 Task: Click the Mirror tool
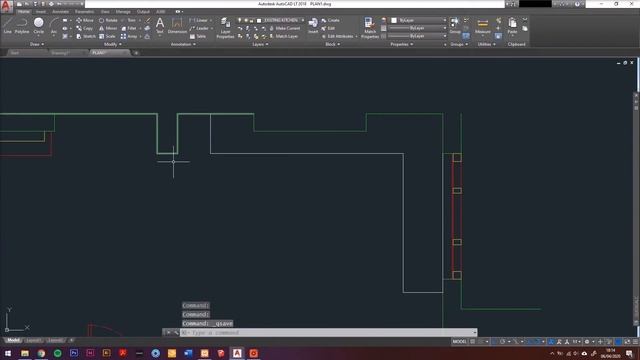pos(108,28)
